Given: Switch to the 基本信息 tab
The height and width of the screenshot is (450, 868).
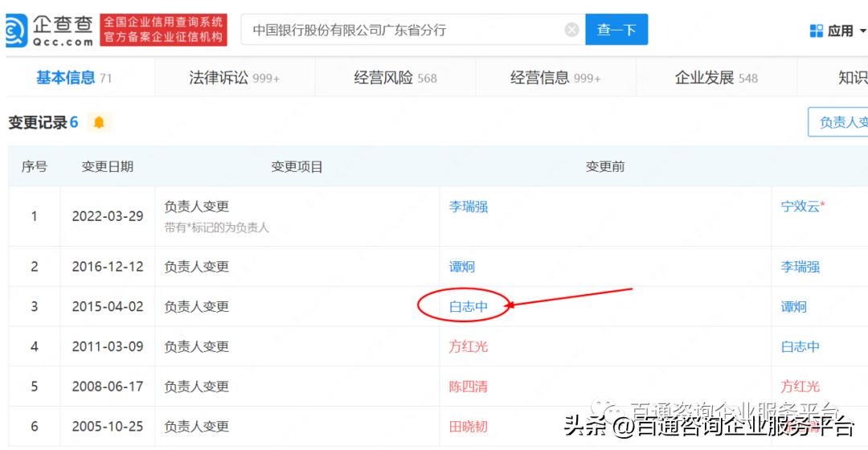Looking at the screenshot, I should pyautogui.click(x=74, y=78).
